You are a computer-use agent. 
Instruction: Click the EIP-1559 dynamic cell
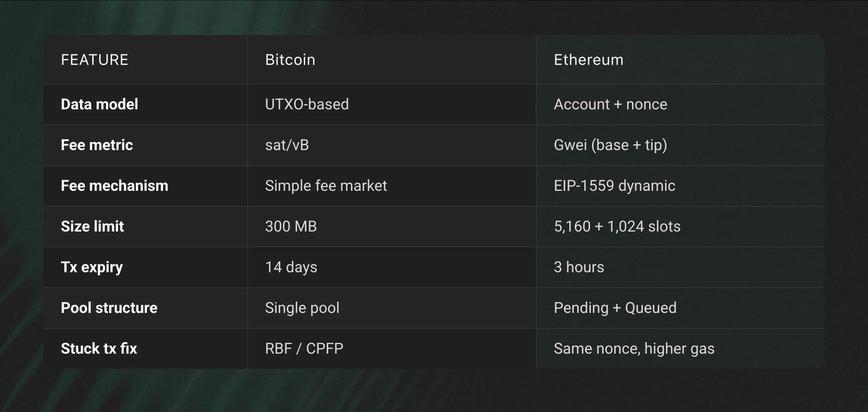coord(614,186)
